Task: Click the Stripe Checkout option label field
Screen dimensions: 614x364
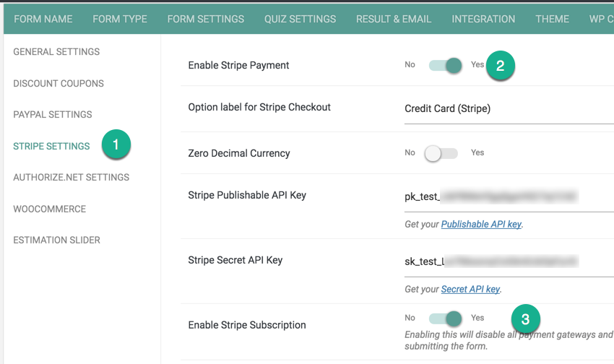Action: [x=509, y=109]
